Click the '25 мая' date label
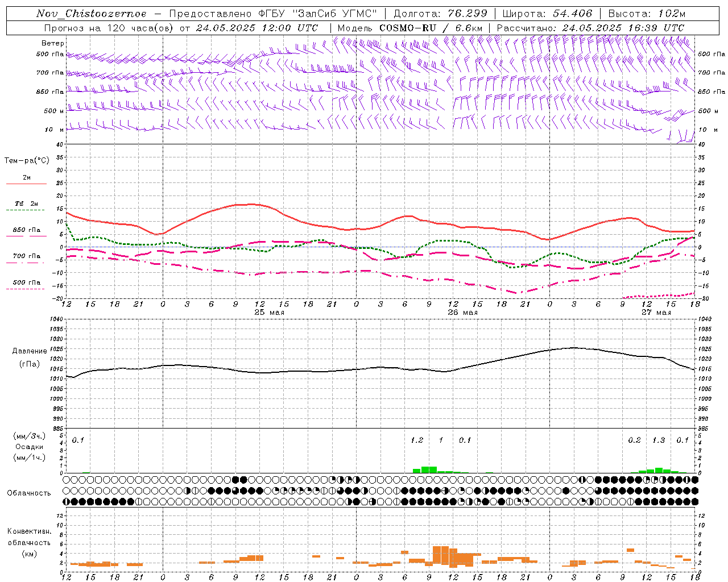This screenshot has width=728, height=582. point(269,313)
